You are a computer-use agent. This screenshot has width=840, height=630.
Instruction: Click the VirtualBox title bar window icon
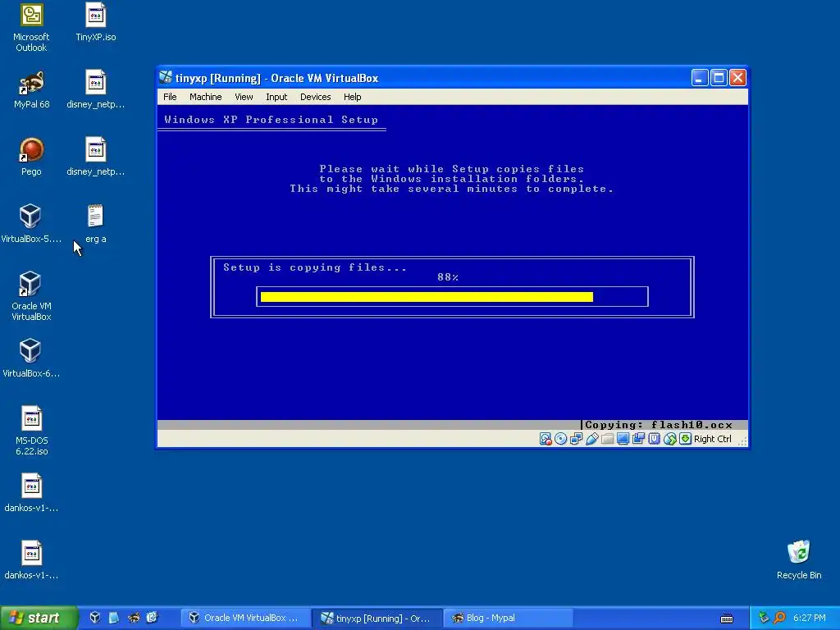click(x=166, y=78)
